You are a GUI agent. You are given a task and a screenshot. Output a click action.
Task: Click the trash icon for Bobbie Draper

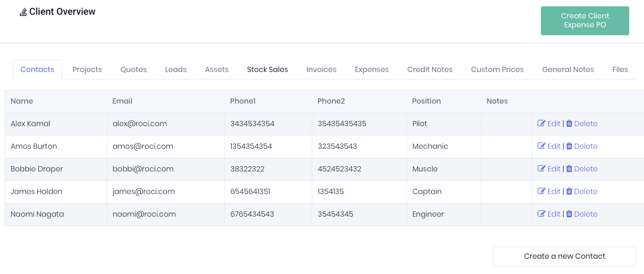(x=569, y=169)
